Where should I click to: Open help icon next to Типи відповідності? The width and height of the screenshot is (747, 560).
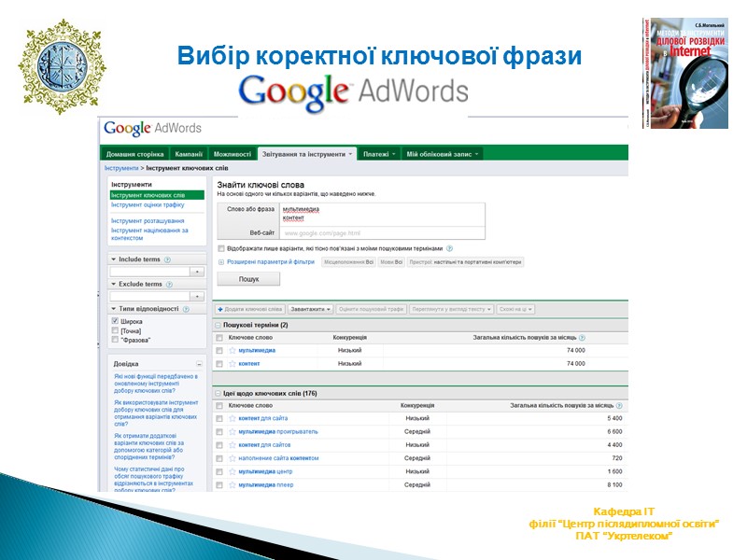click(186, 309)
